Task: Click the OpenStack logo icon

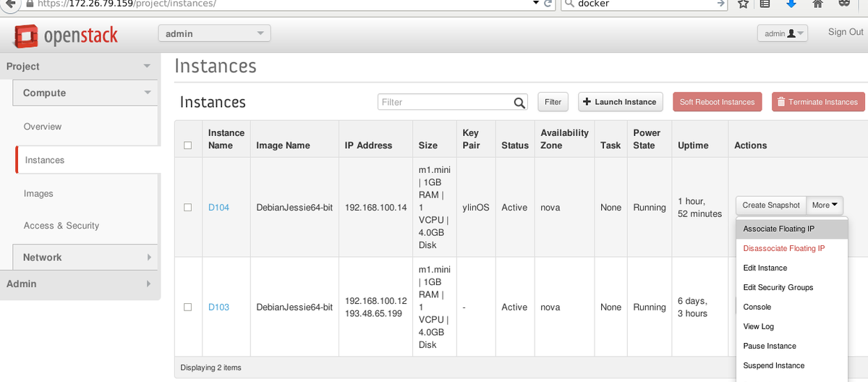Action: (26, 35)
